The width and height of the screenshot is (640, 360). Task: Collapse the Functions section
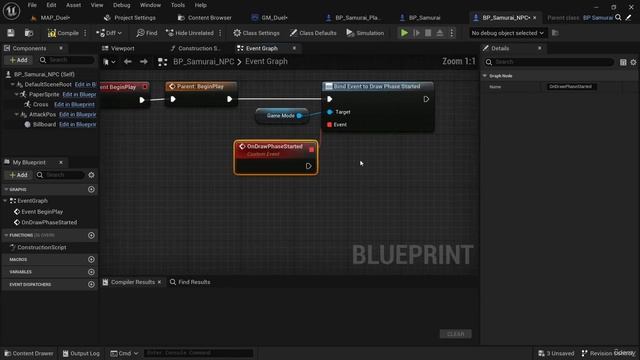[x=6, y=235]
